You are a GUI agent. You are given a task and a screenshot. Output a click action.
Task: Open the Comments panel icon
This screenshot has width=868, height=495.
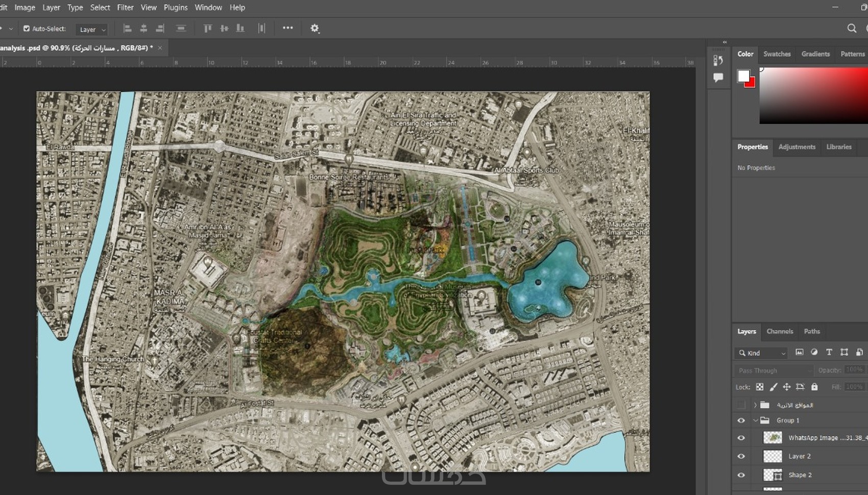click(718, 78)
